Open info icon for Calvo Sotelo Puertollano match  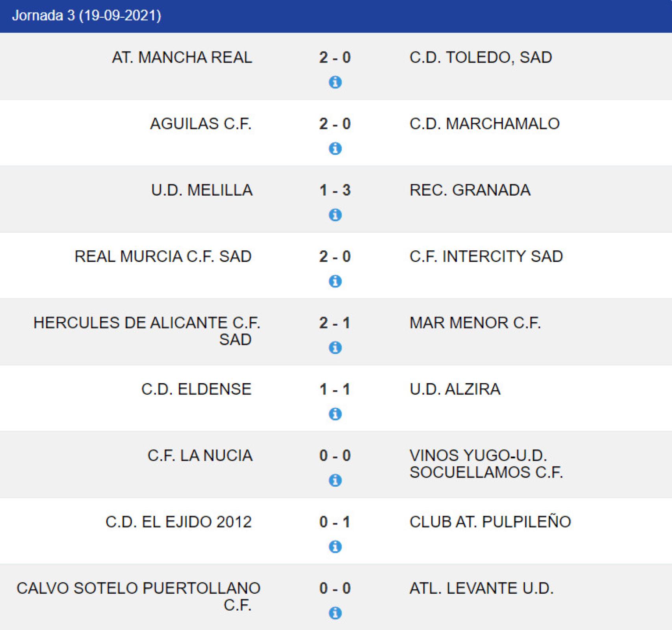(x=335, y=613)
